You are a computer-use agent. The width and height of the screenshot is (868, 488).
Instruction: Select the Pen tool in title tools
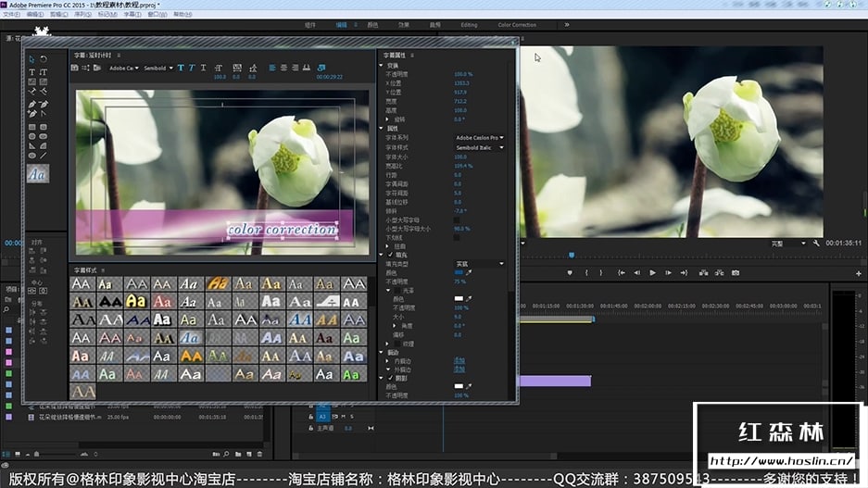coord(31,104)
